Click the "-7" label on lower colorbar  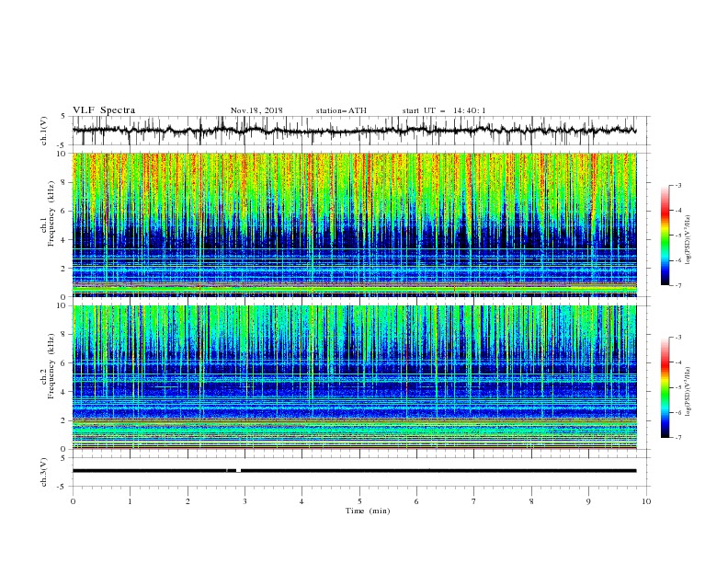point(677,438)
